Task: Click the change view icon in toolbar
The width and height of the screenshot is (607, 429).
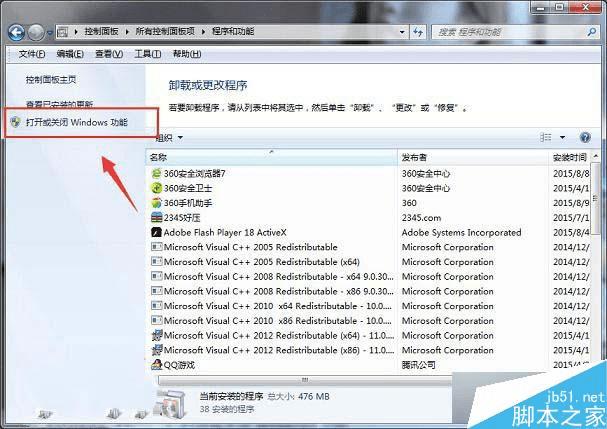Action: click(x=545, y=137)
